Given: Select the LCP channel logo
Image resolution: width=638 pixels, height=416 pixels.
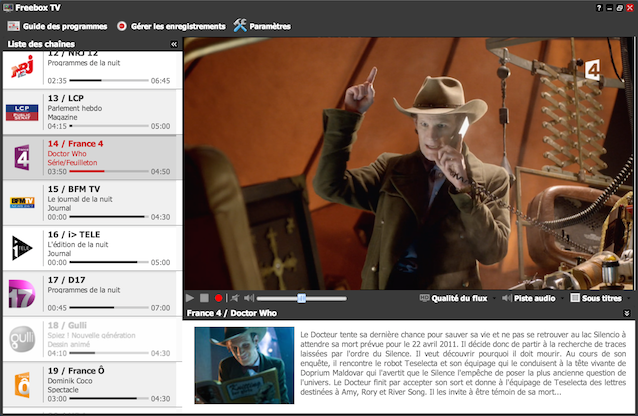Looking at the screenshot, I should coord(22,113).
